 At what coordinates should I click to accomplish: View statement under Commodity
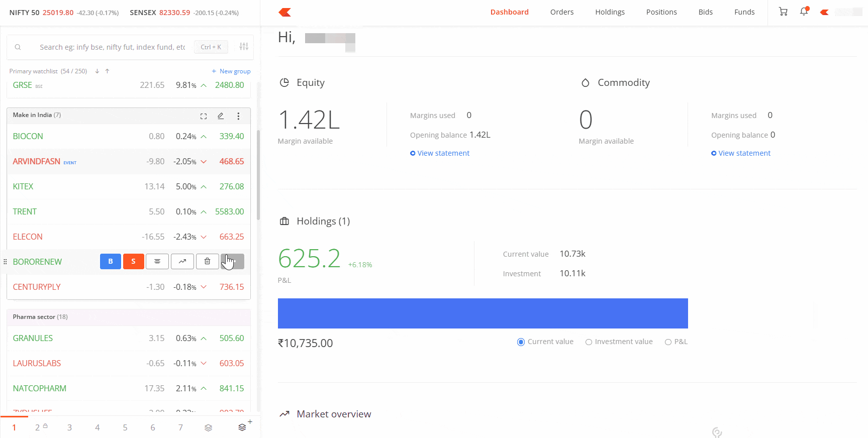[741, 153]
